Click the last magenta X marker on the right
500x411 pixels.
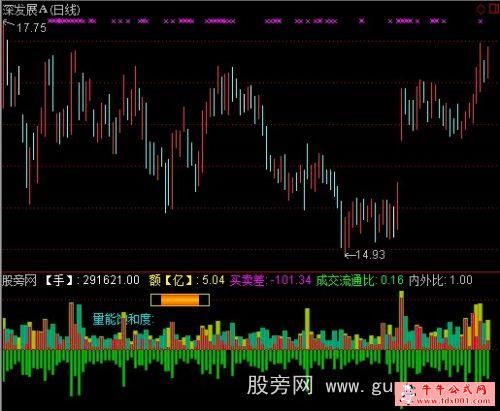480,21
